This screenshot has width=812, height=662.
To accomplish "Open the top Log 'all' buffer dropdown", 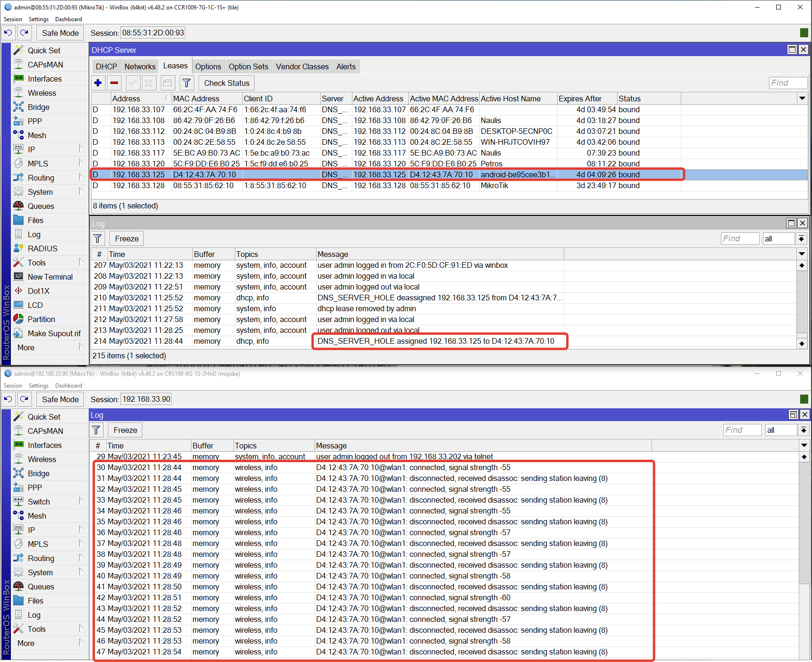I will point(801,239).
